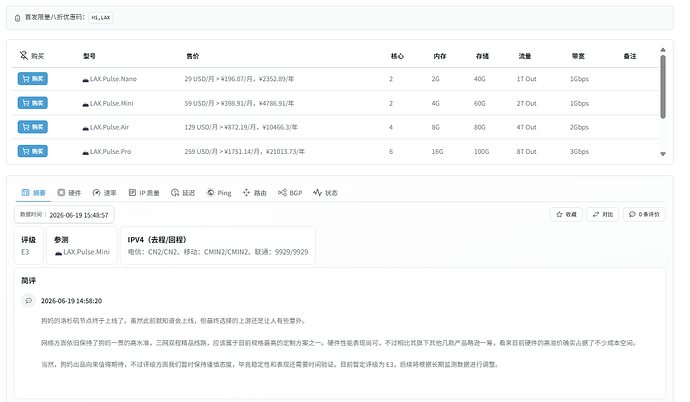
Task: Switch to the BGP tab
Action: pyautogui.click(x=290, y=193)
